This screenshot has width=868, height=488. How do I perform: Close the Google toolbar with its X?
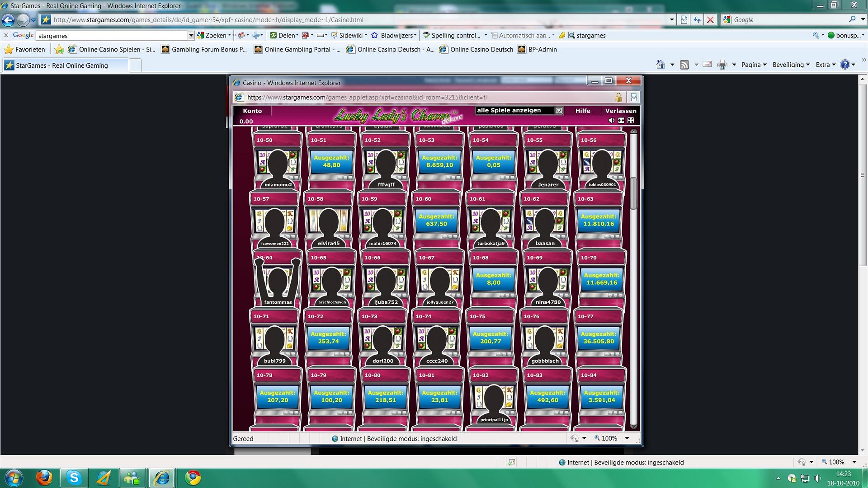(x=6, y=35)
